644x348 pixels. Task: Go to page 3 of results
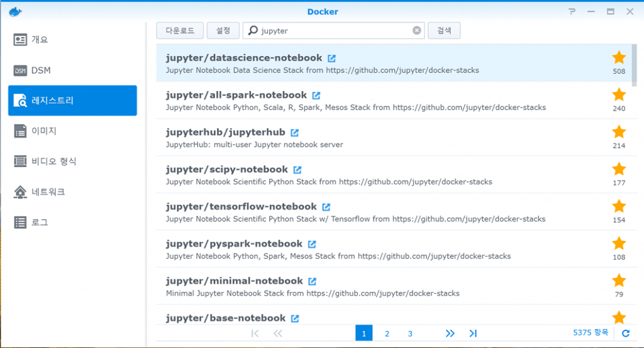tap(410, 334)
